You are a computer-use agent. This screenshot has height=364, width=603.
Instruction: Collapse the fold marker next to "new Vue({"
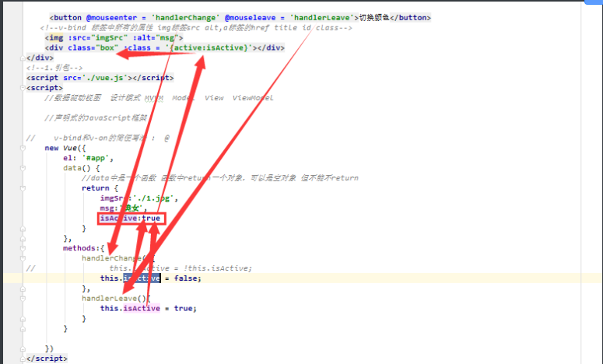point(23,148)
